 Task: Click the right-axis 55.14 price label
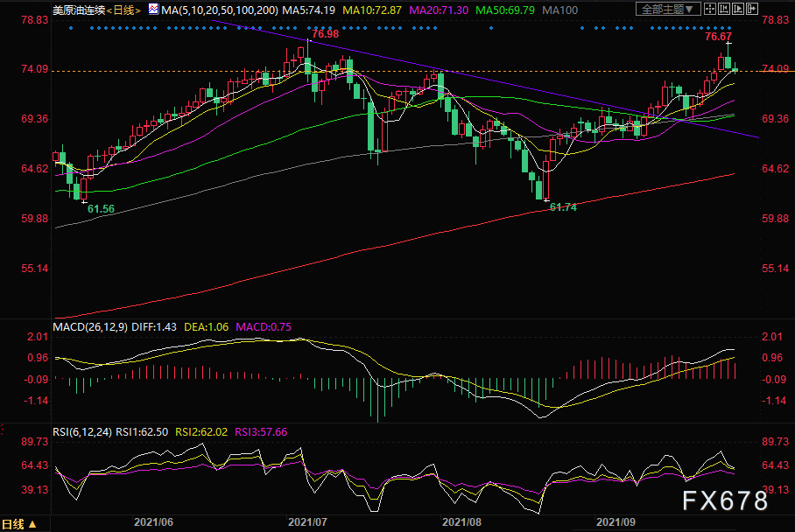(776, 269)
